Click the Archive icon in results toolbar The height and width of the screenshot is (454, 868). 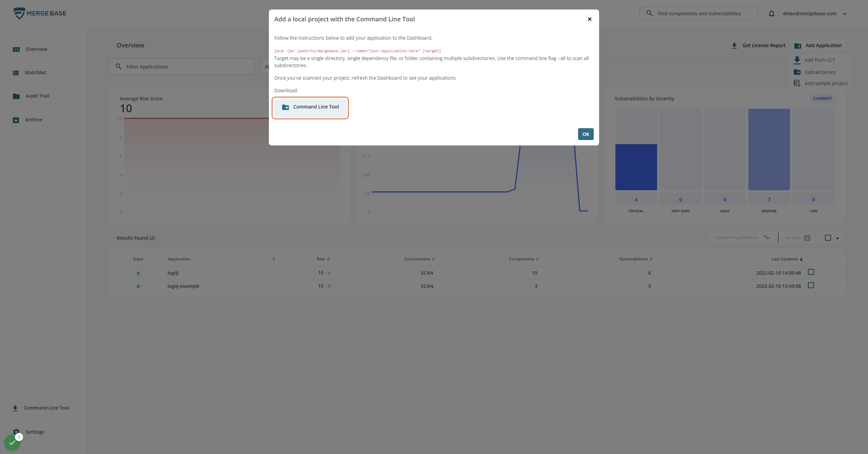point(807,238)
